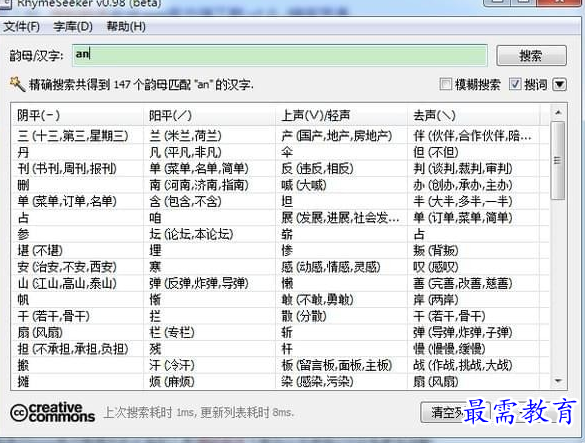Click into the 韵母/汉字 input field
This screenshot has width=585, height=443.
280,55
